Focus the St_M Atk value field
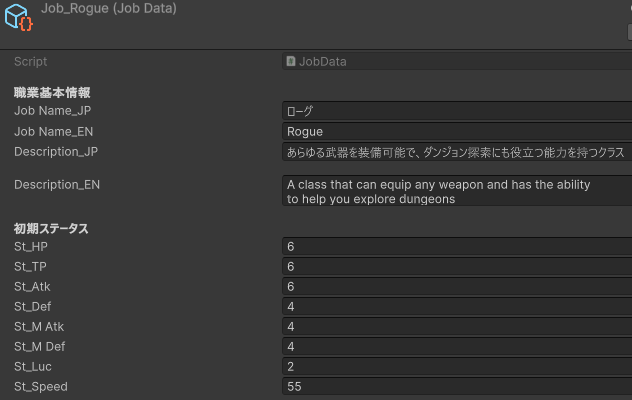The height and width of the screenshot is (400, 632). point(457,327)
